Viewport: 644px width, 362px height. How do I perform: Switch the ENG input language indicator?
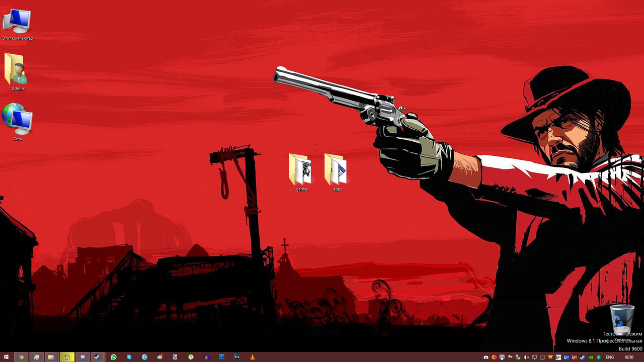(610, 357)
